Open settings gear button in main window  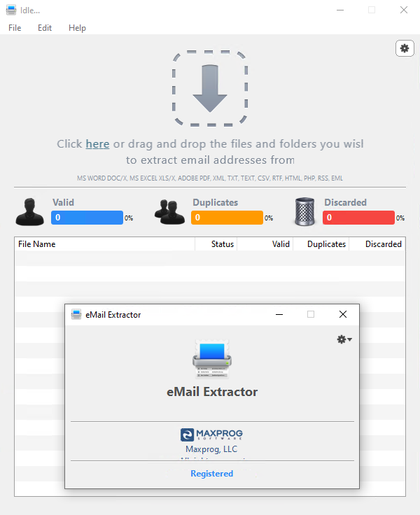pos(405,48)
